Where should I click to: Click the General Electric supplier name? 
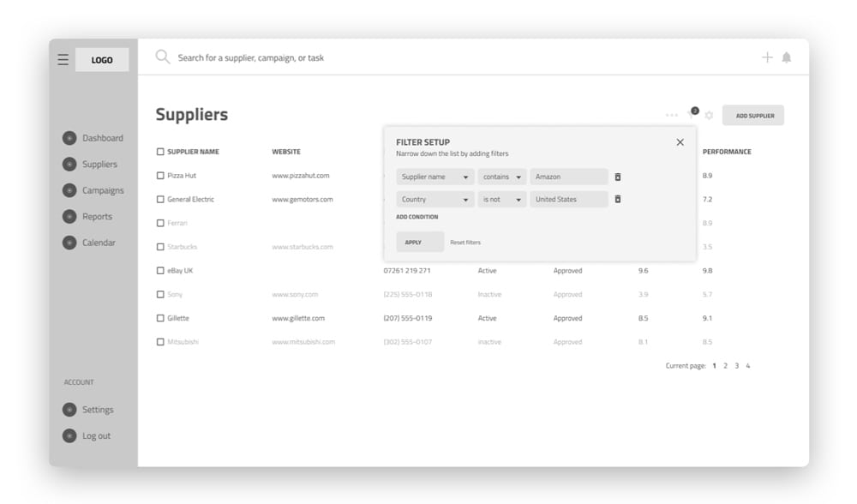click(x=191, y=200)
